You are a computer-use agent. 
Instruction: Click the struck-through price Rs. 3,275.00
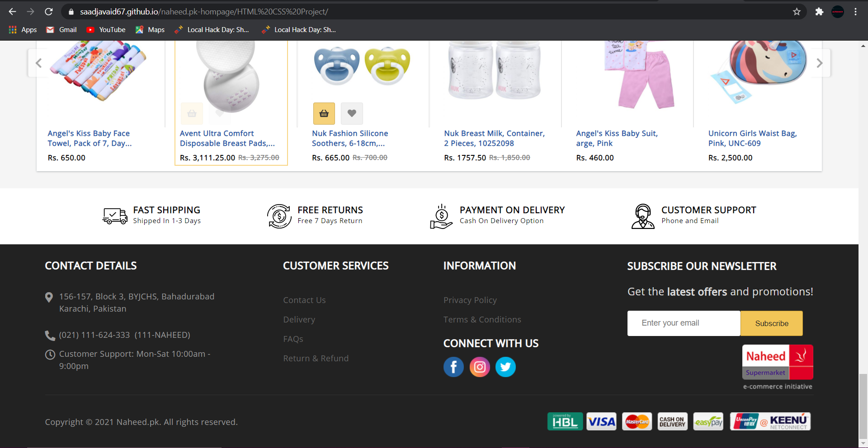click(x=259, y=158)
